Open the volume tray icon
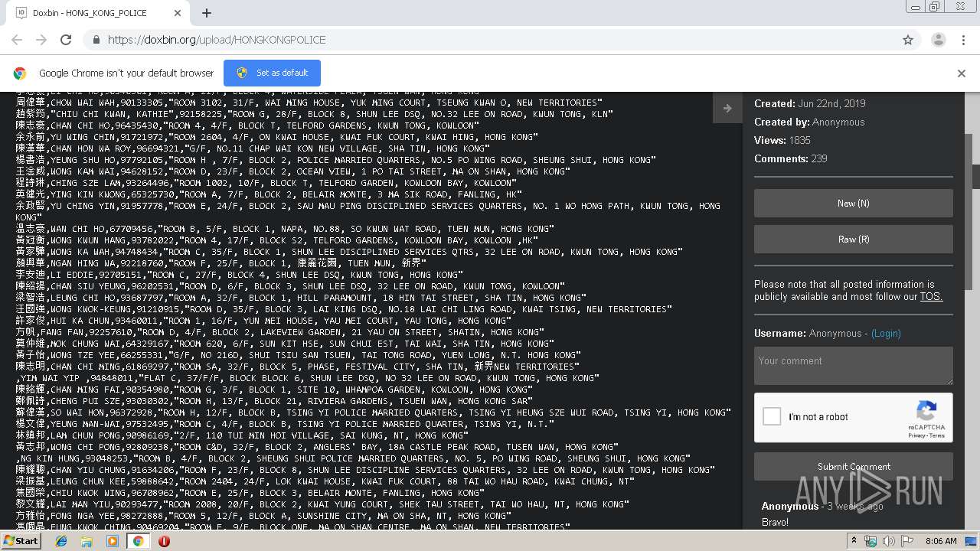The width and height of the screenshot is (980, 551). [888, 541]
